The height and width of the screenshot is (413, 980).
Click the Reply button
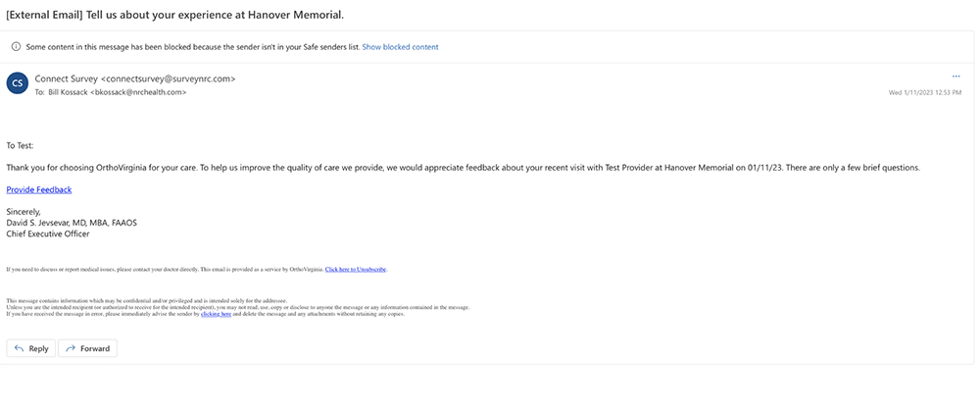31,348
